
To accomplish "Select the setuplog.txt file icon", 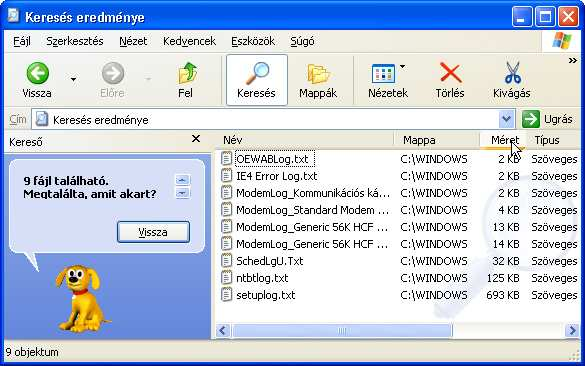I will click(226, 295).
